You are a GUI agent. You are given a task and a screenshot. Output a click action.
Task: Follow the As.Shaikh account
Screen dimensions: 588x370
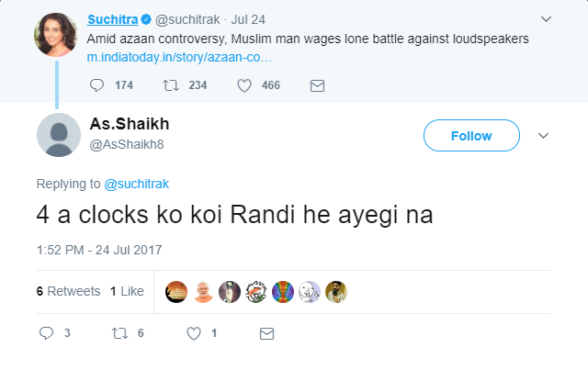(470, 136)
